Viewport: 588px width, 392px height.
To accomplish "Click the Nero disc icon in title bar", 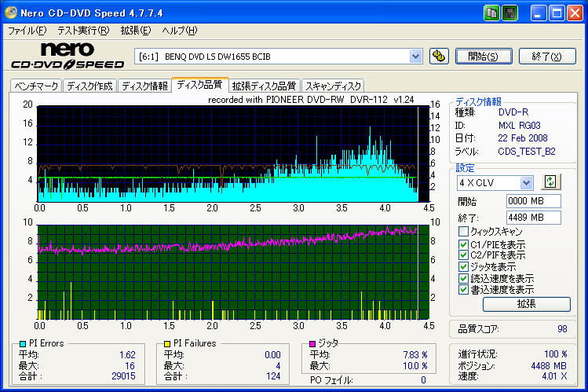I will click(x=10, y=13).
